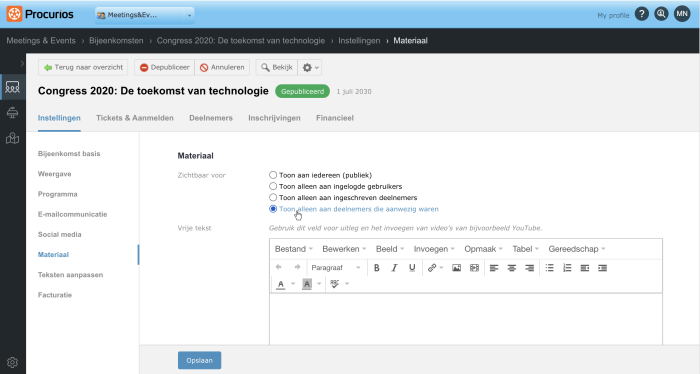Viewport: 700px width, 374px height.
Task: Open the Instellingen tab
Action: [x=59, y=118]
